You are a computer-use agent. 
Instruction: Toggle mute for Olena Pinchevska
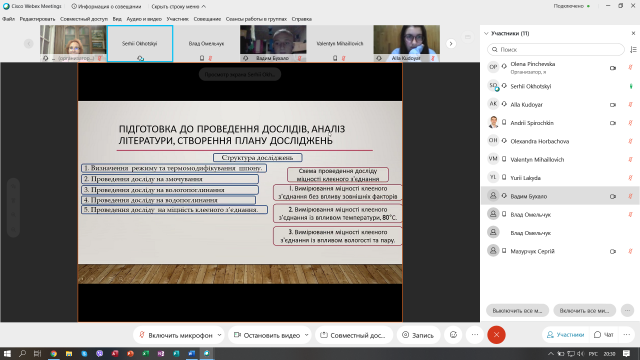coord(631,68)
